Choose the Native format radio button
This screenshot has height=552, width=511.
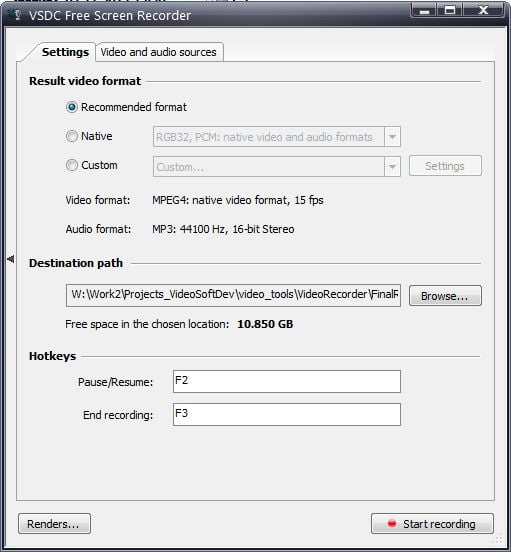click(72, 136)
